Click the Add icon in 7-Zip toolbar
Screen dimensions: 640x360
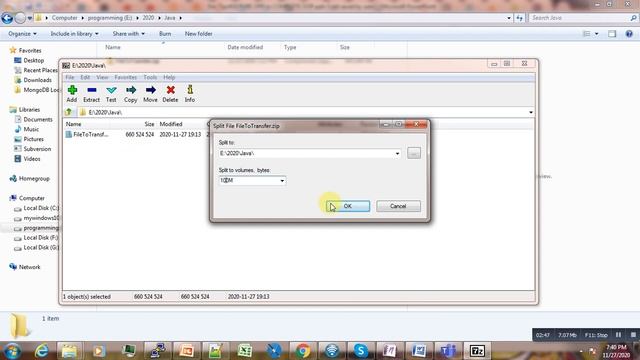[x=72, y=94]
